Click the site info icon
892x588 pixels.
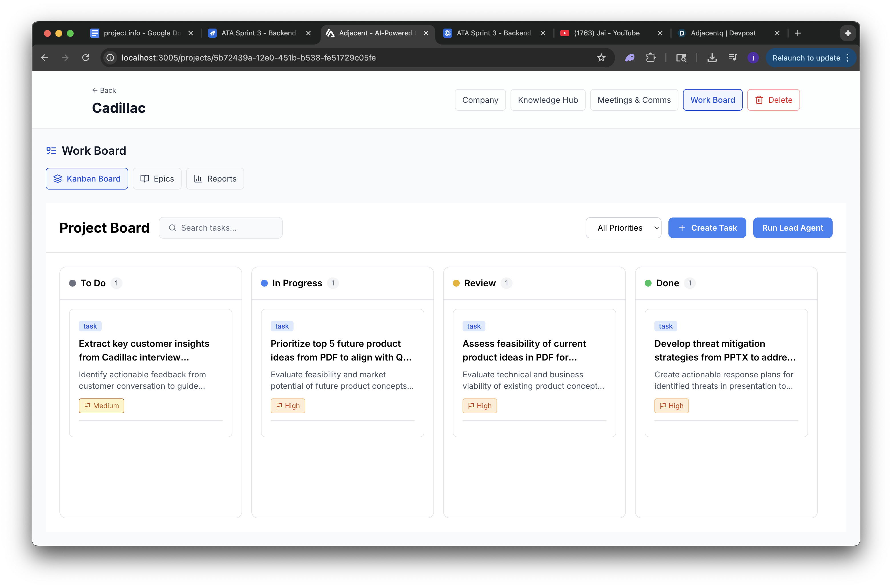[x=110, y=58]
